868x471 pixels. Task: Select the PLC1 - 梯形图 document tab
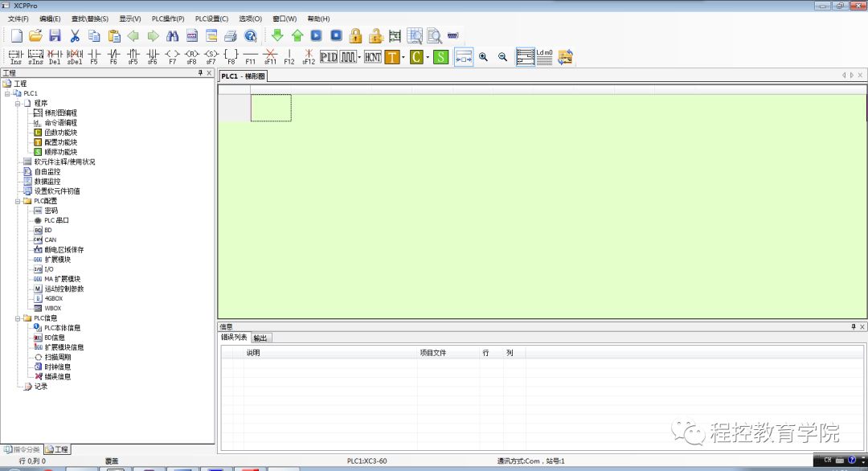point(243,76)
